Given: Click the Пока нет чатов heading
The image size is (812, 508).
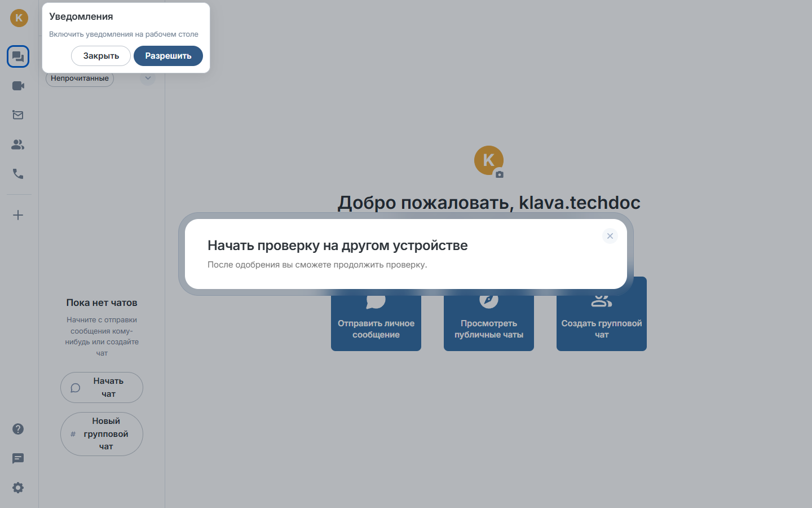Looking at the screenshot, I should 101,303.
